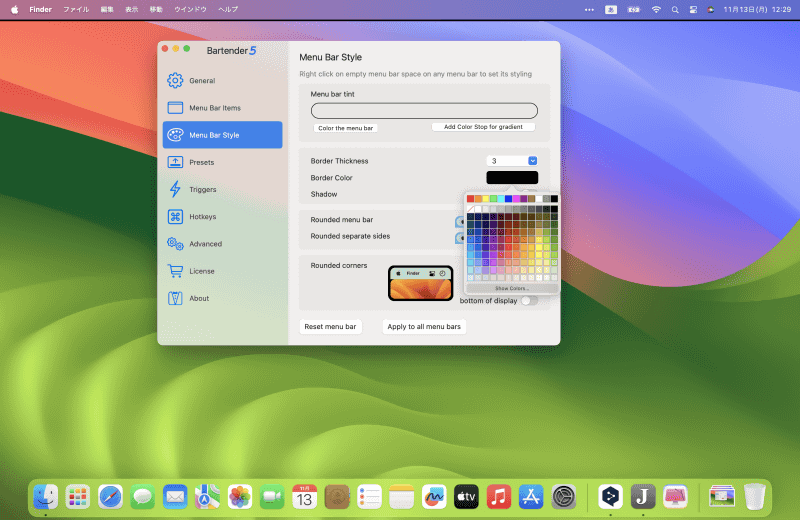Open the Triggers lightning bolt icon
The width and height of the screenshot is (800, 520).
175,189
